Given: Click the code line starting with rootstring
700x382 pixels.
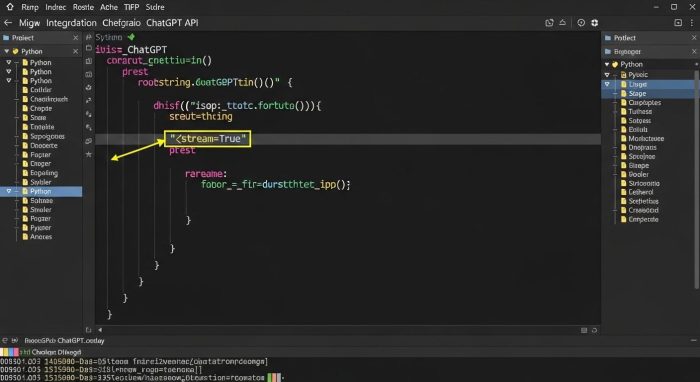Looking at the screenshot, I should (215, 83).
